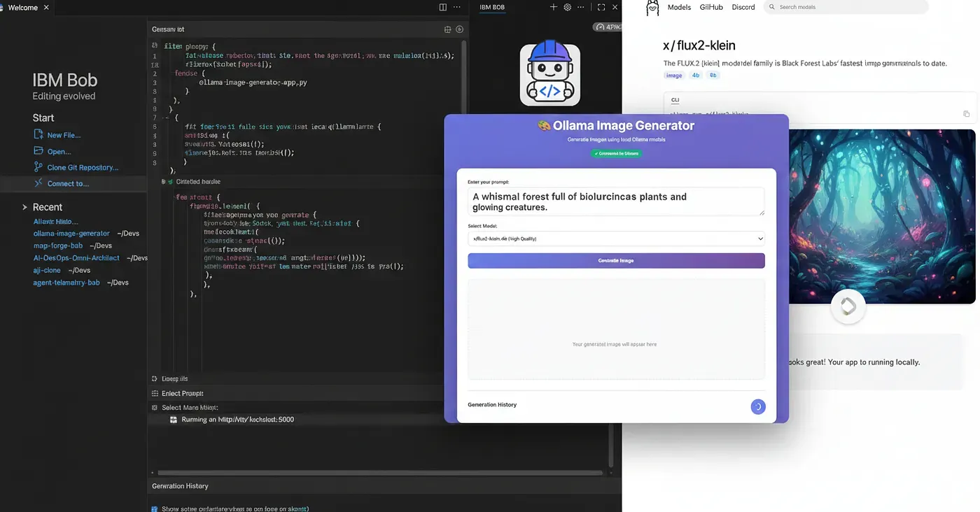Click the circular run icon in code panel header
This screenshot has width=980, height=512.
pos(460,29)
